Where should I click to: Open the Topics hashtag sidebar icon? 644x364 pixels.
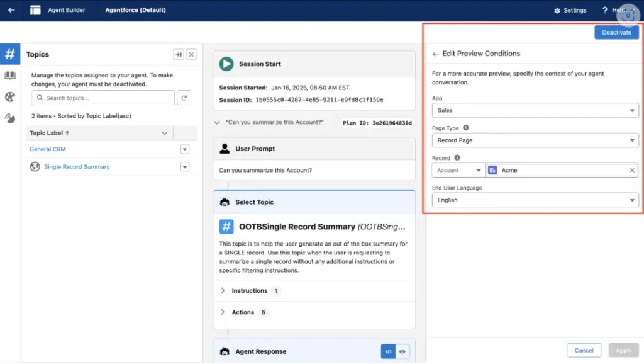(x=10, y=54)
